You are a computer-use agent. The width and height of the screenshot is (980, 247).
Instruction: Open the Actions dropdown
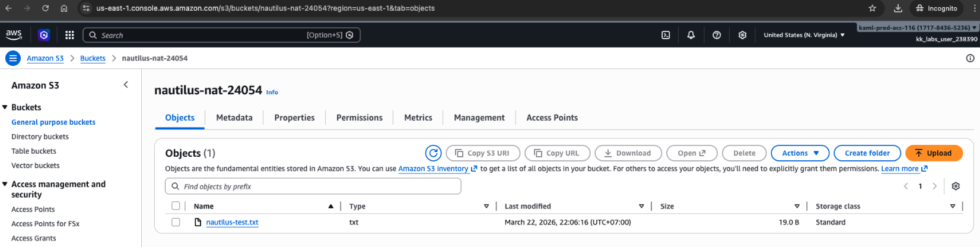[800, 153]
